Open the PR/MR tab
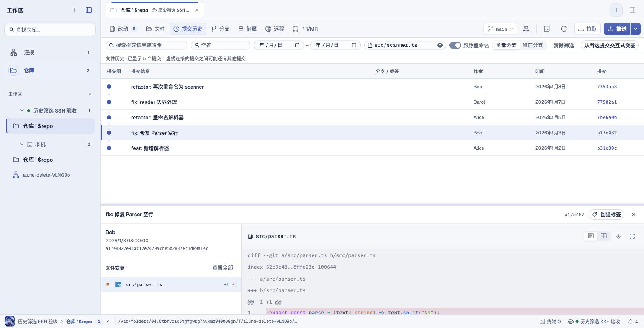The height and width of the screenshot is (328, 644). 305,29
